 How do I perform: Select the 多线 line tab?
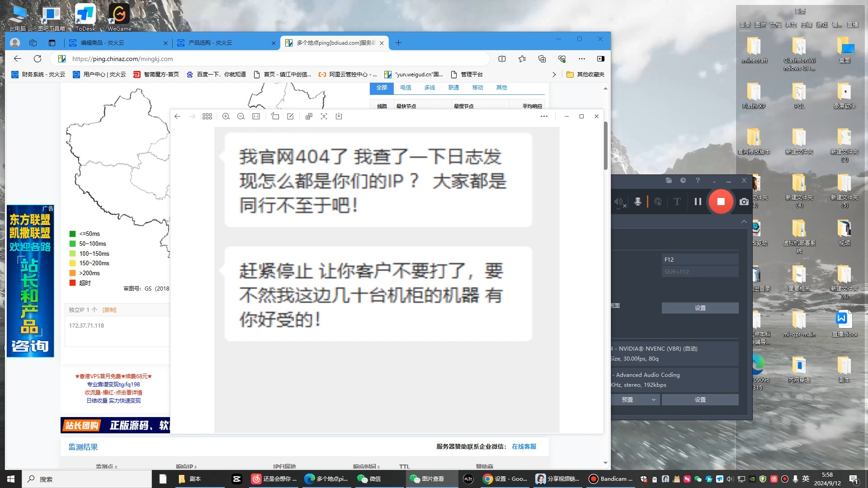pos(429,88)
